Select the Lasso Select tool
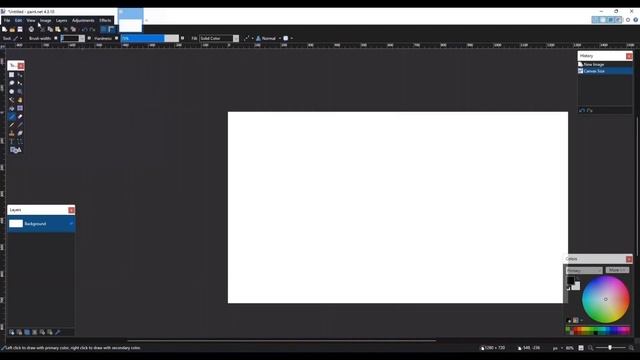 (11, 83)
